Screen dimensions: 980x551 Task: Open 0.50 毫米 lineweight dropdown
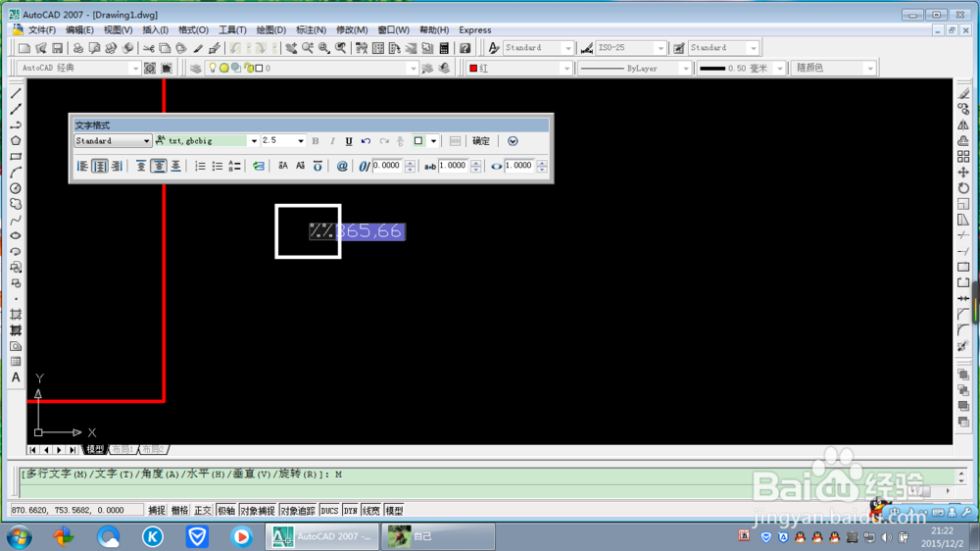[779, 69]
